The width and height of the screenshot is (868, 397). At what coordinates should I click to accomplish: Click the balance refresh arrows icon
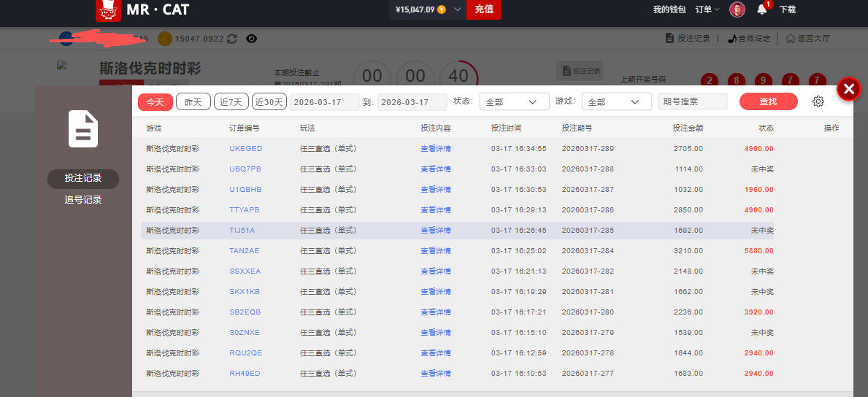(232, 39)
